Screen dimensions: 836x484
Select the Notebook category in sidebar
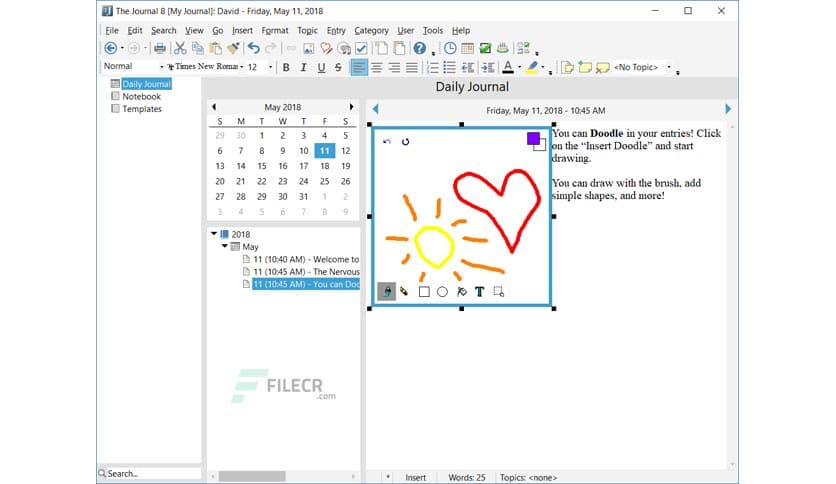coord(141,97)
